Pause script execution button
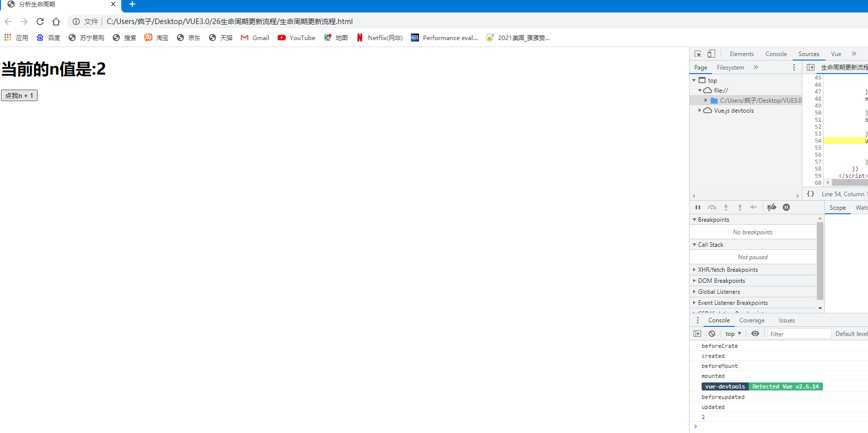Viewport: 868px width, 433px height. click(x=698, y=207)
